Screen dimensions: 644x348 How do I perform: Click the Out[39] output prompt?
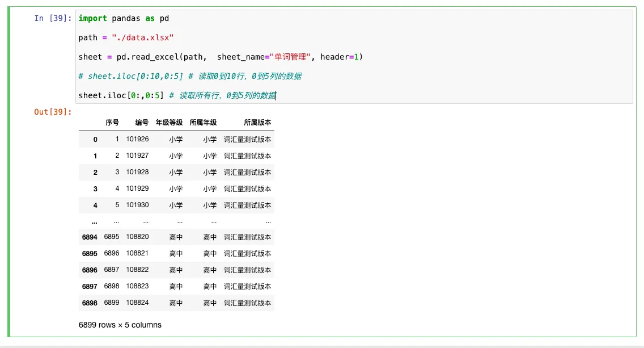(x=52, y=112)
